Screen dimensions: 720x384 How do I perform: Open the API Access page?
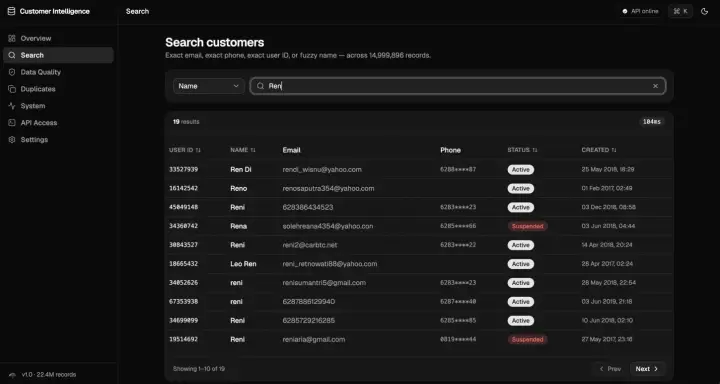pyautogui.click(x=58, y=123)
